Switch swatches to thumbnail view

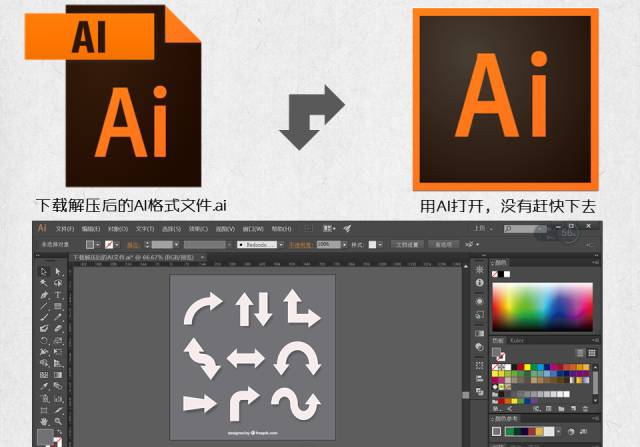click(592, 353)
